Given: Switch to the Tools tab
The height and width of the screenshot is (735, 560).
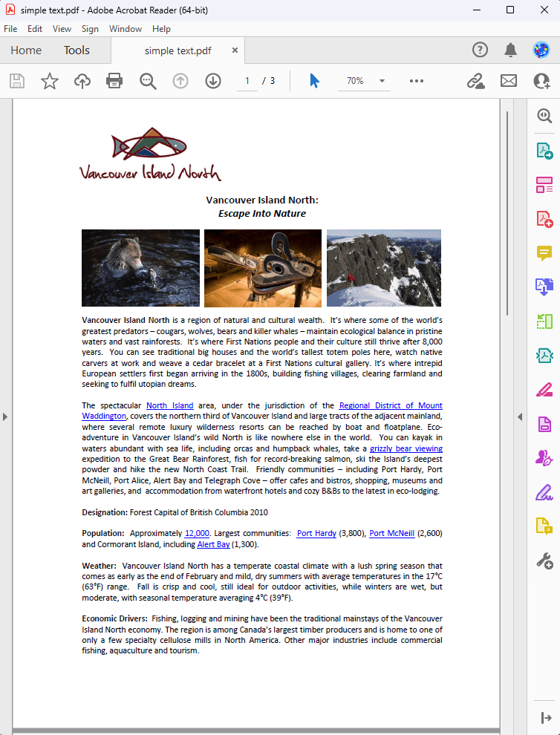Looking at the screenshot, I should (x=76, y=50).
